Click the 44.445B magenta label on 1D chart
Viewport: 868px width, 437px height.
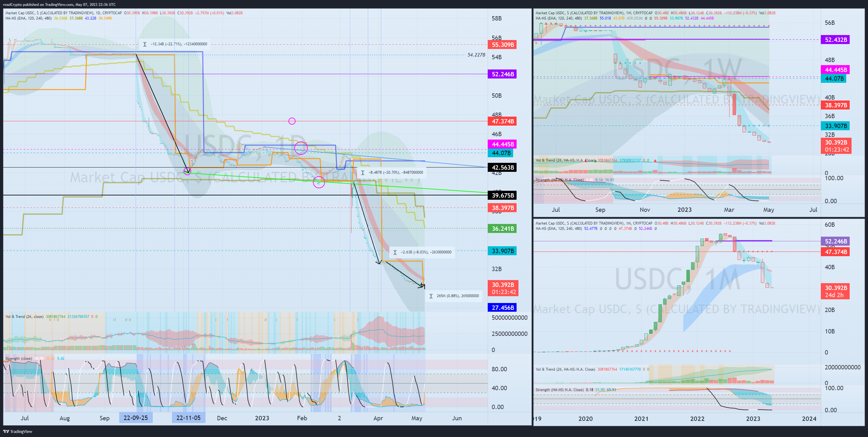pos(502,145)
